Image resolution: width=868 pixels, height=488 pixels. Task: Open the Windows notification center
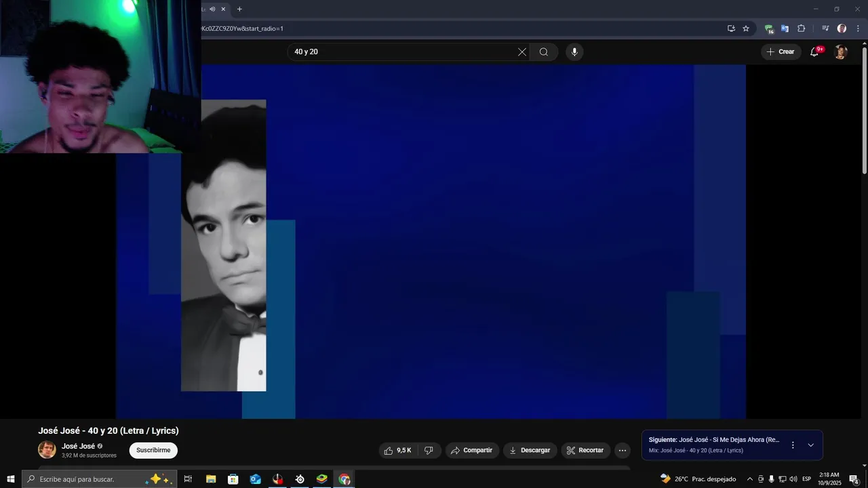[x=854, y=479]
